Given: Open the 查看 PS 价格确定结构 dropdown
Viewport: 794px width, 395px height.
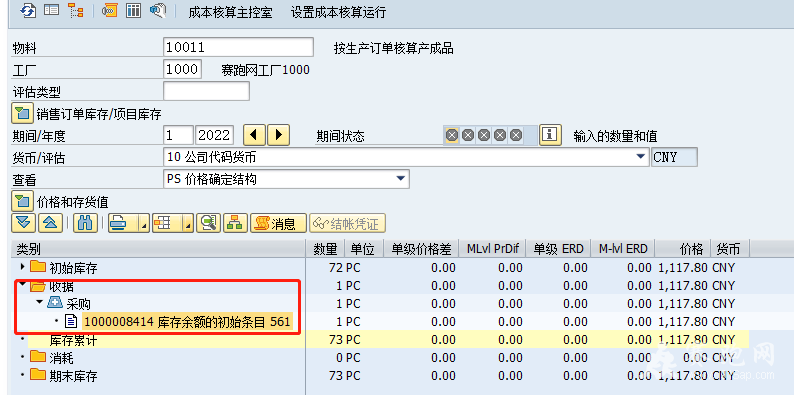Looking at the screenshot, I should click(x=401, y=179).
